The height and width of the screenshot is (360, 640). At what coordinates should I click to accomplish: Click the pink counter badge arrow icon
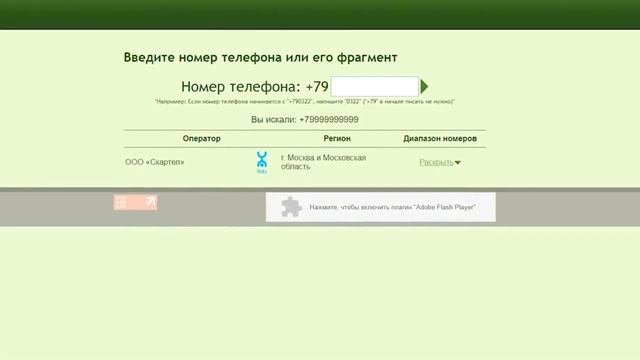point(151,201)
